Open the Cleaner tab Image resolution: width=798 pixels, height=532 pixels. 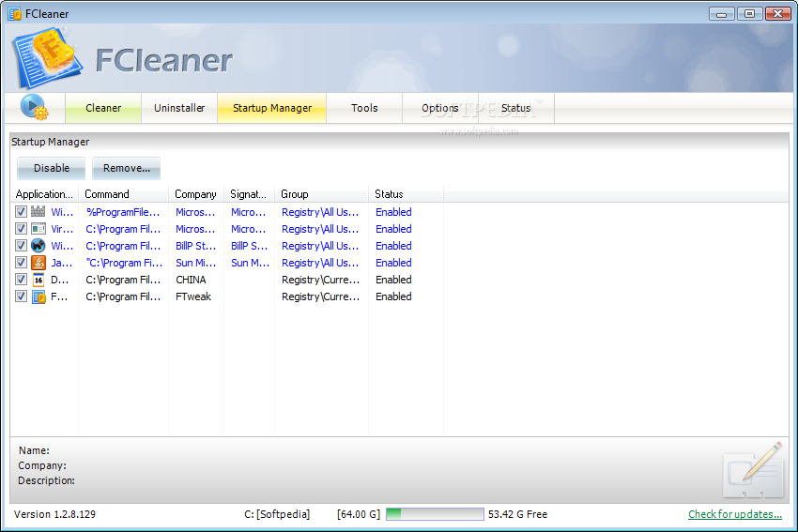coord(103,108)
